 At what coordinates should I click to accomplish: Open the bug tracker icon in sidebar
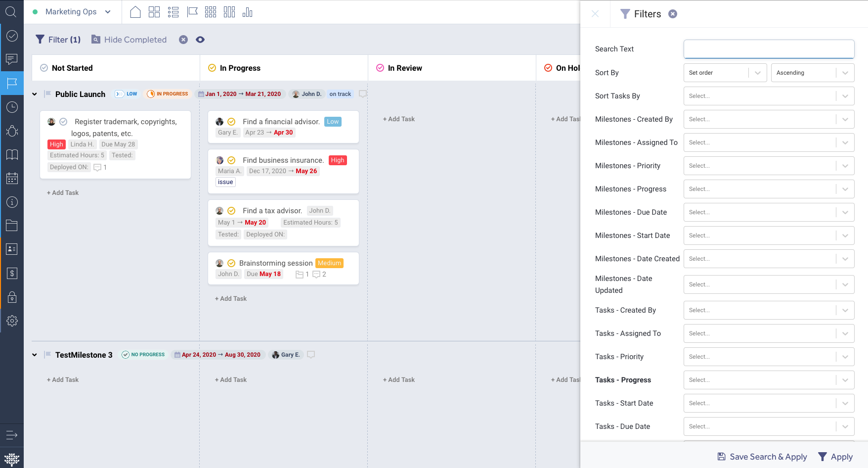click(12, 131)
